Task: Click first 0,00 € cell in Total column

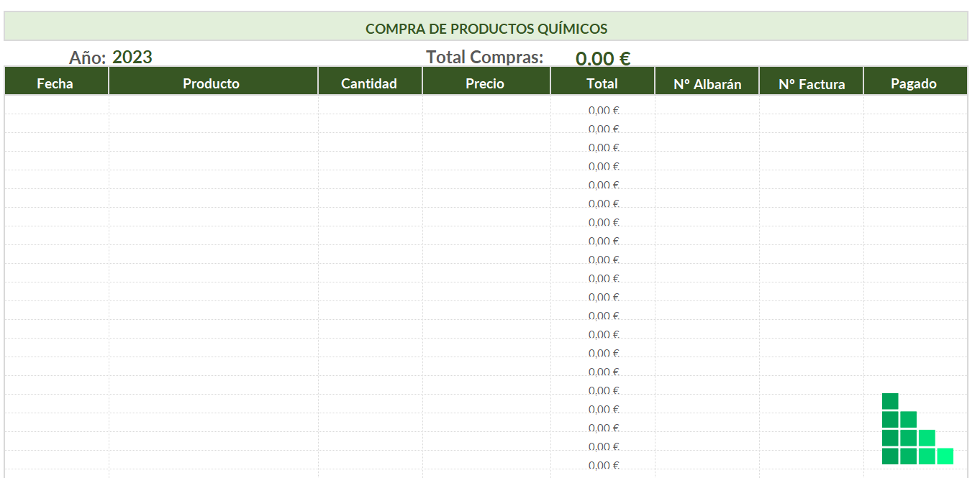Action: click(602, 110)
